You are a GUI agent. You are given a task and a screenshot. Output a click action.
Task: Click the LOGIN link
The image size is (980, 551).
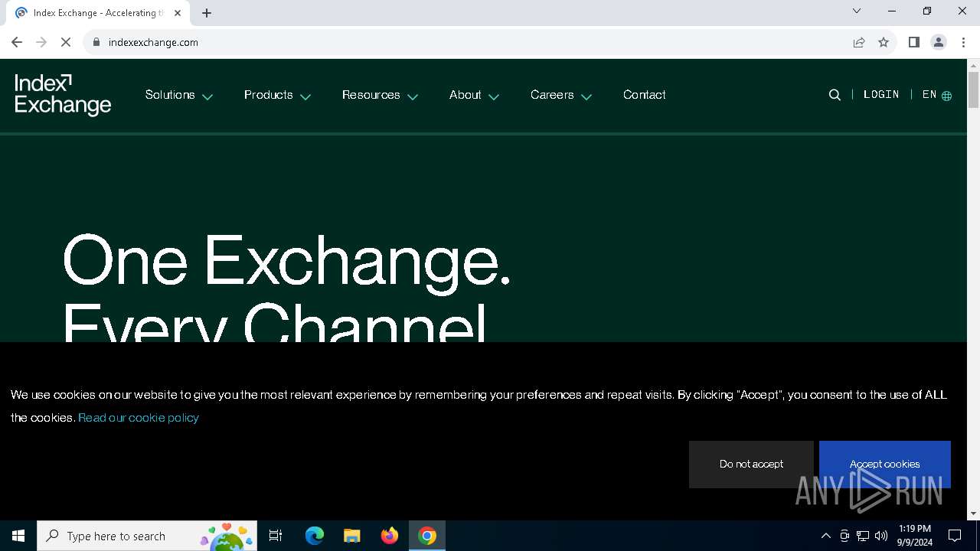click(x=881, y=95)
